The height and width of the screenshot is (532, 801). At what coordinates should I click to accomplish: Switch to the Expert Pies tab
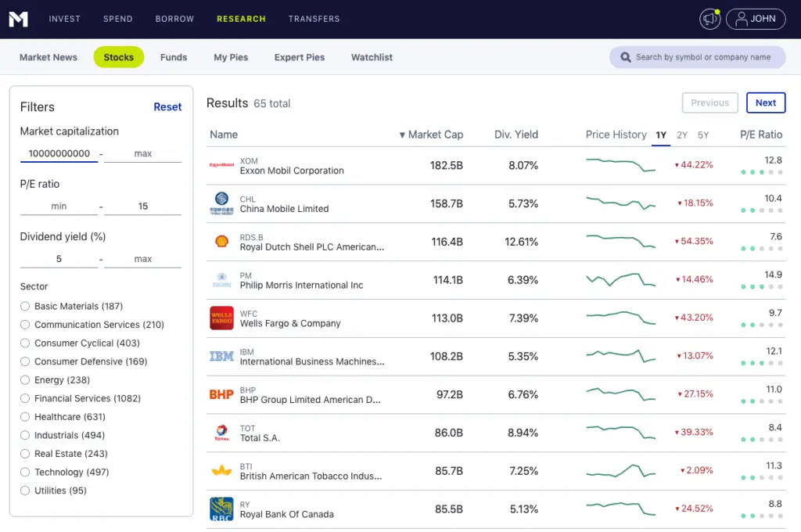[300, 57]
